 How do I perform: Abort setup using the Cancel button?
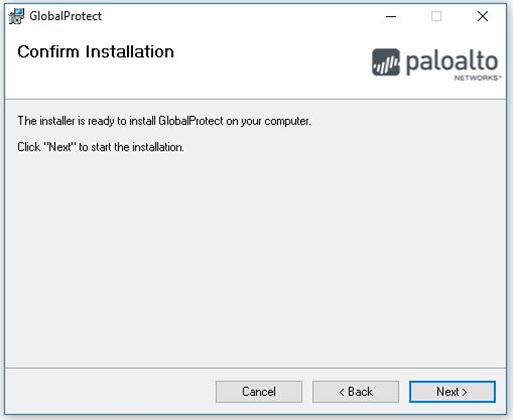point(259,392)
